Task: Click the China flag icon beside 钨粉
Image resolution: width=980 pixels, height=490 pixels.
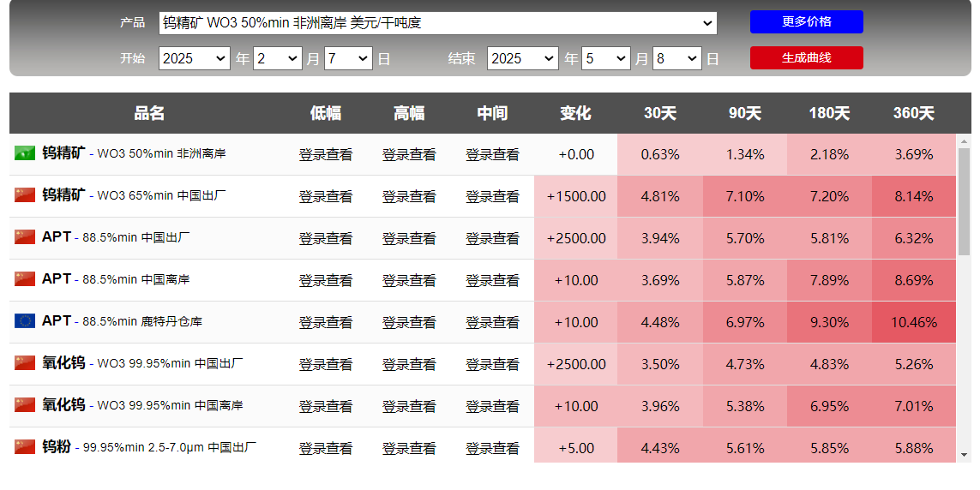Action: 25,445
